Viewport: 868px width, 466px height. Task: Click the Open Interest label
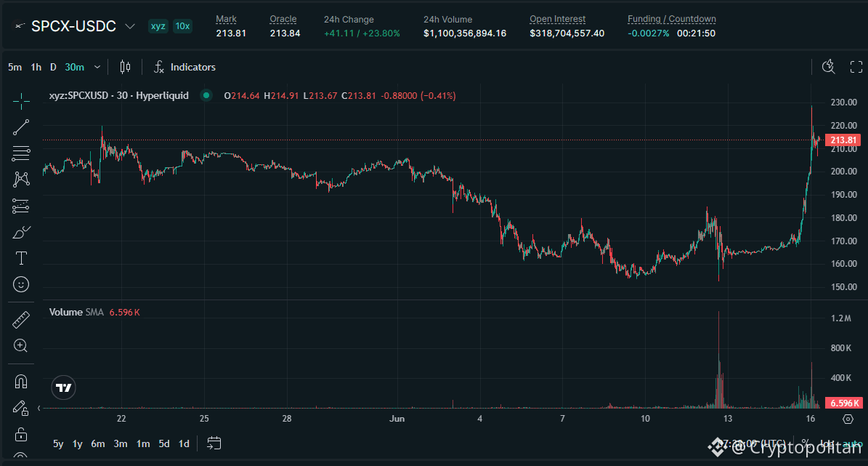(557, 19)
